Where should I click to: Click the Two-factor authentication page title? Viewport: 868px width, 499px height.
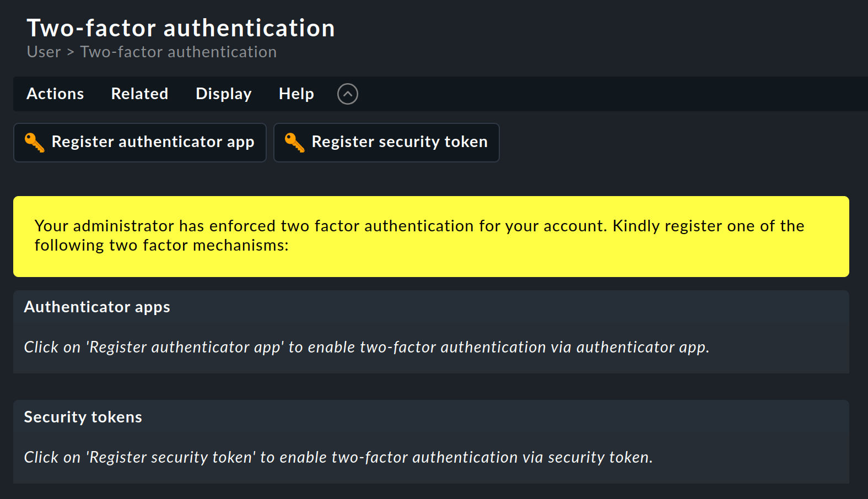tap(181, 28)
